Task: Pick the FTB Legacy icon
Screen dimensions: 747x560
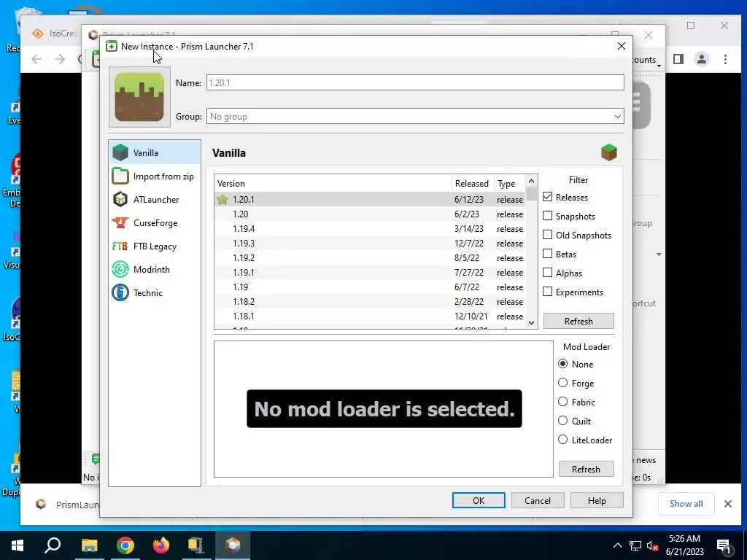Action: click(120, 246)
